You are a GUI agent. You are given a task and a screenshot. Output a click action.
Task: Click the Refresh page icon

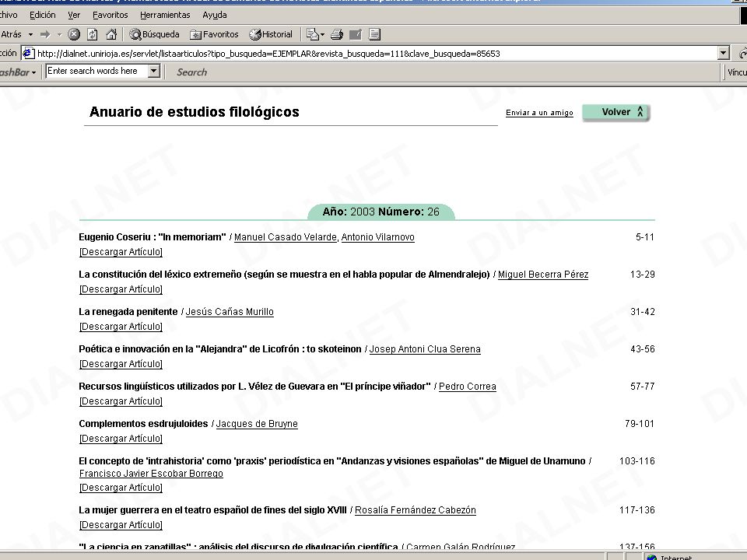93,34
